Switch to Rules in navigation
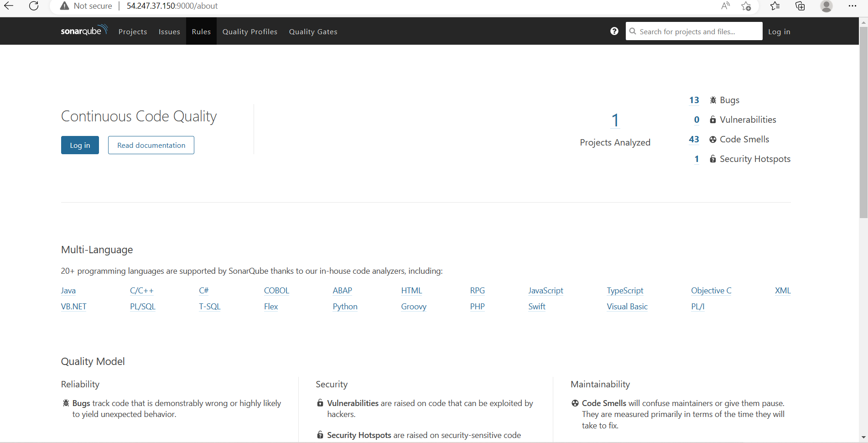 (x=201, y=31)
